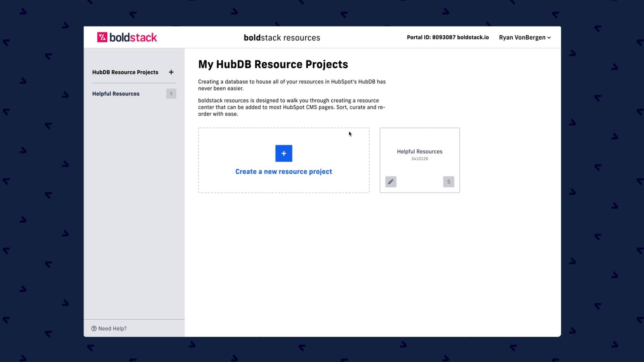The width and height of the screenshot is (644, 362).
Task: Open the Need Help link
Action: (112, 328)
